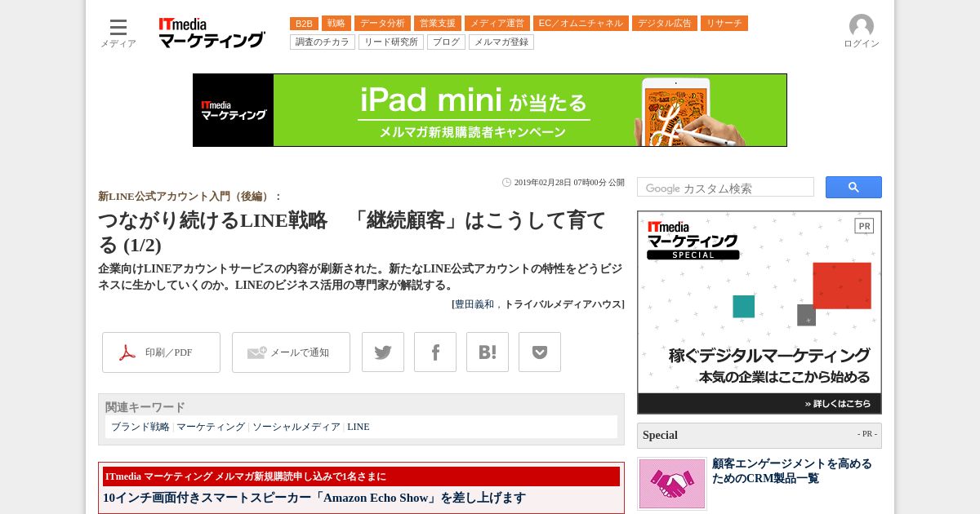Open the リード研究所 link
Screen dimensions: 980x514
[x=391, y=42]
